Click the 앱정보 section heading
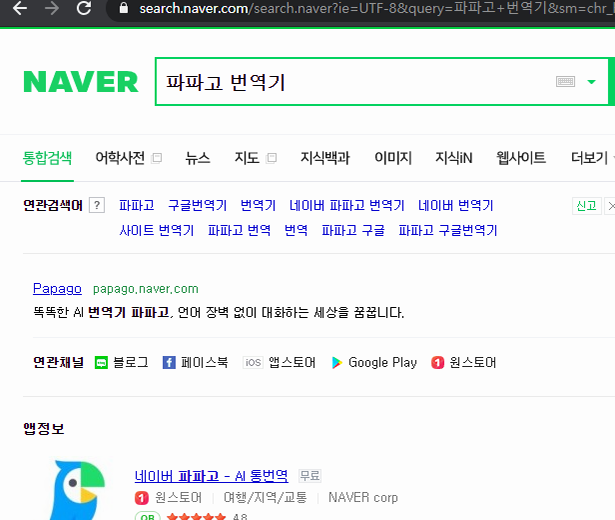The width and height of the screenshot is (615, 520). [x=44, y=428]
